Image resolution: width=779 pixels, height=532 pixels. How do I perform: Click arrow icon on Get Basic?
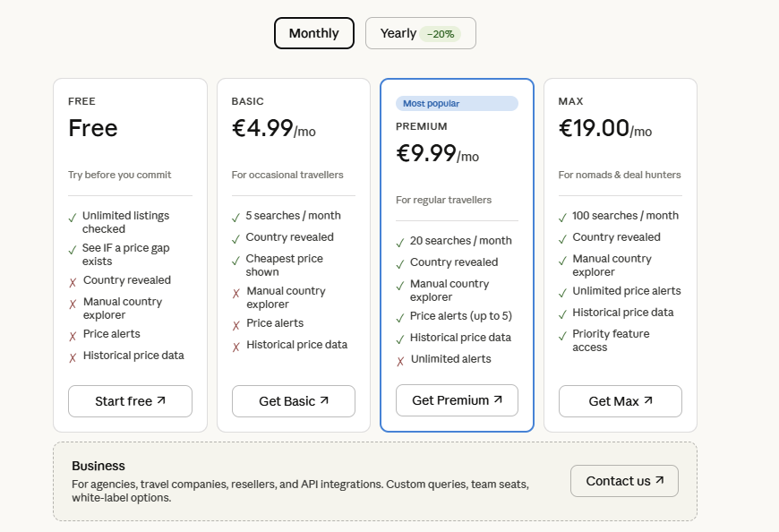coord(323,400)
